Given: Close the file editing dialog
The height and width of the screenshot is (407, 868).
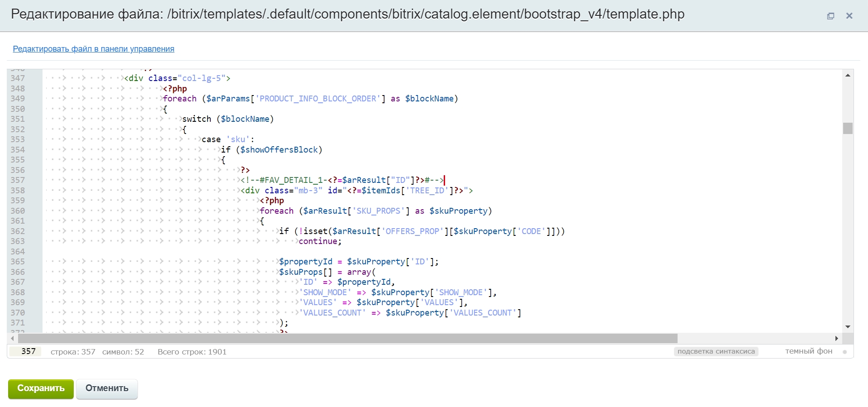Looking at the screenshot, I should pyautogui.click(x=849, y=16).
